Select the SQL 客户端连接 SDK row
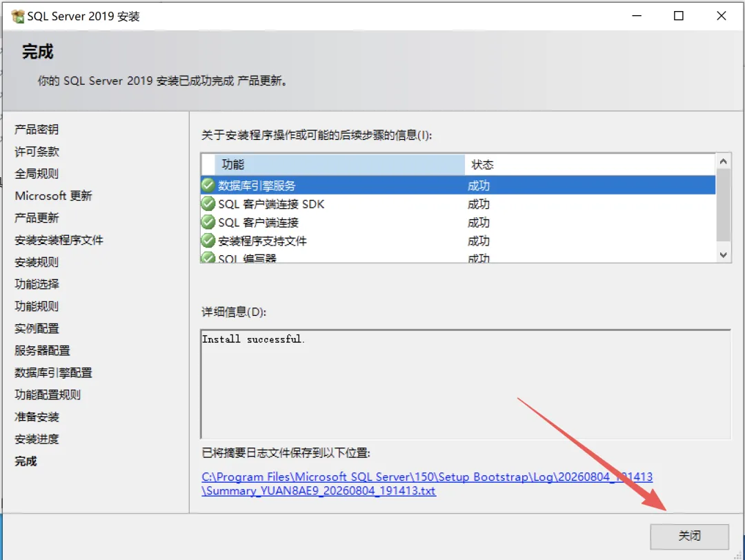The width and height of the screenshot is (745, 560). (458, 203)
